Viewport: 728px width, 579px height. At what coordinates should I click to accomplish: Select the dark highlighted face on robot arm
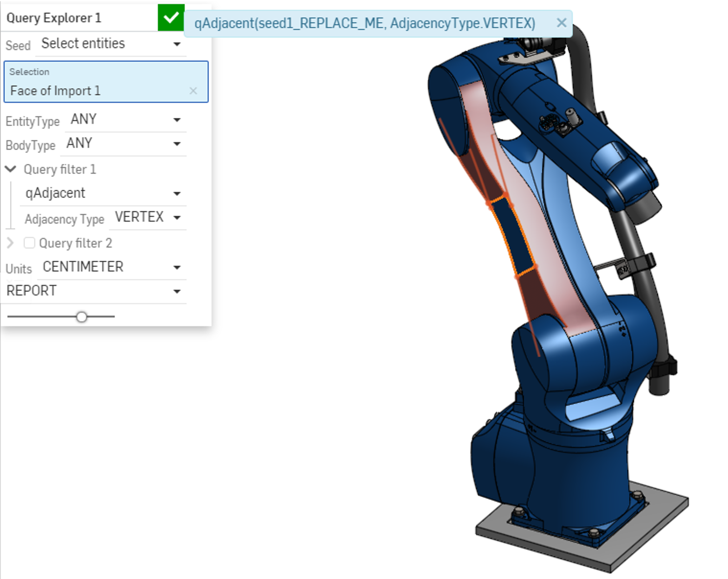tap(512, 237)
